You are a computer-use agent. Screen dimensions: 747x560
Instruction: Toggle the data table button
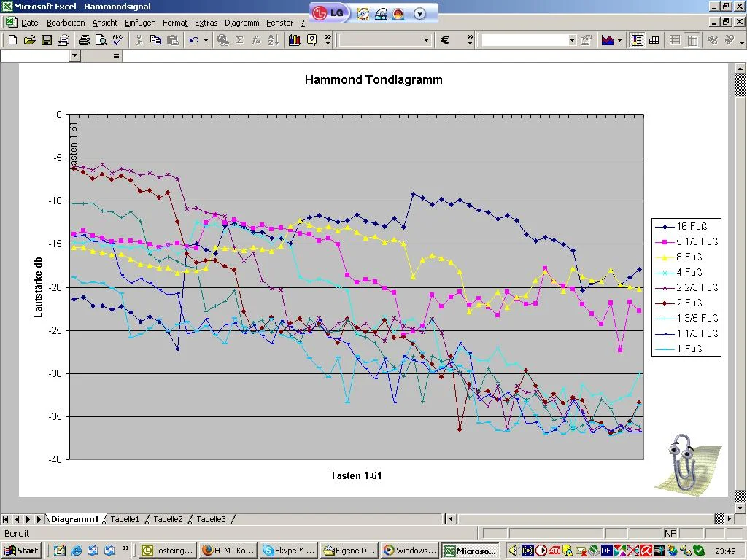[654, 41]
